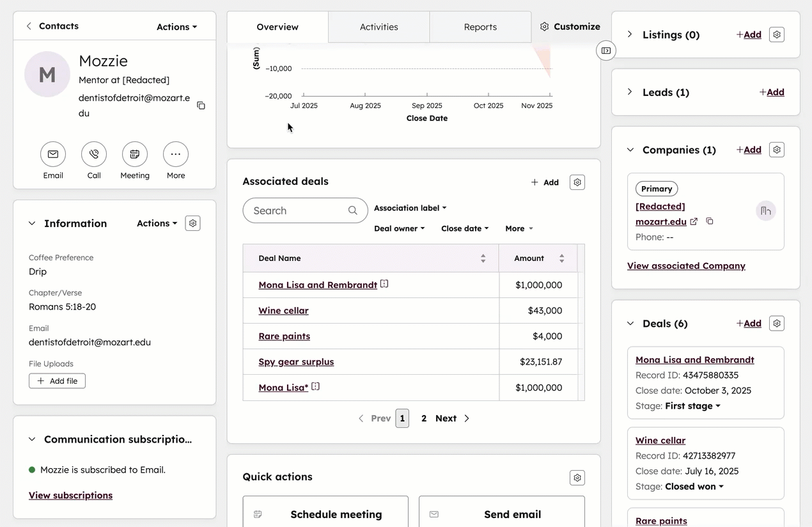Open the external link icon next to mozart.edu

point(695,221)
